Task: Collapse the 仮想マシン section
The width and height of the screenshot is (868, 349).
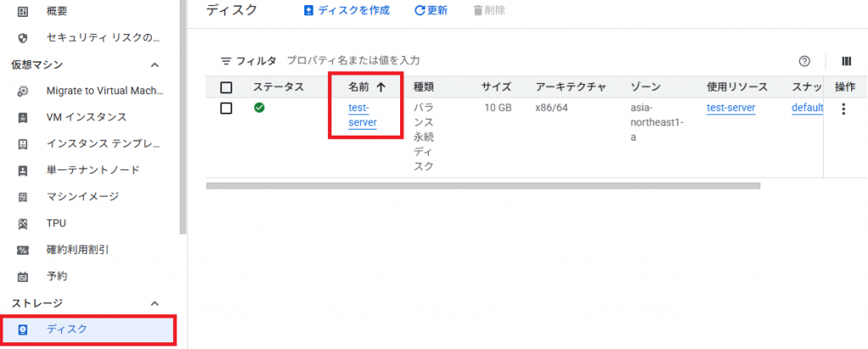Action: (x=155, y=64)
